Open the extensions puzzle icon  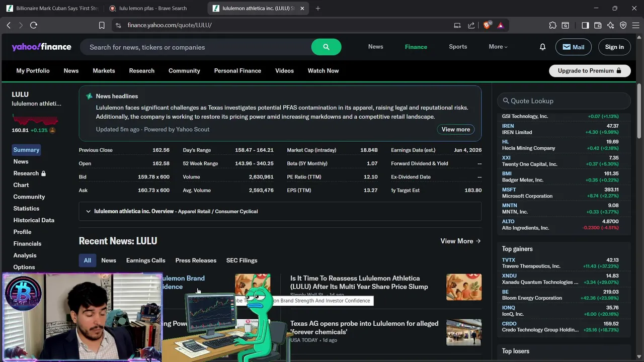pyautogui.click(x=553, y=25)
